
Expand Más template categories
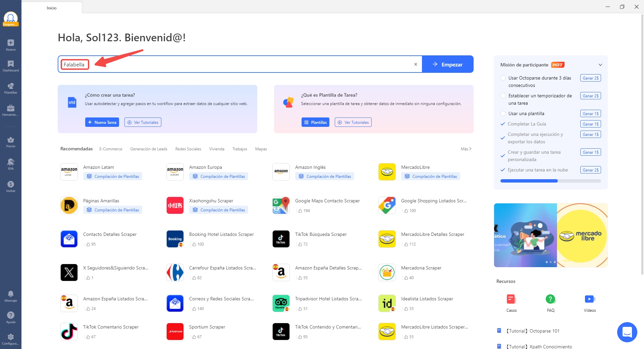click(466, 149)
